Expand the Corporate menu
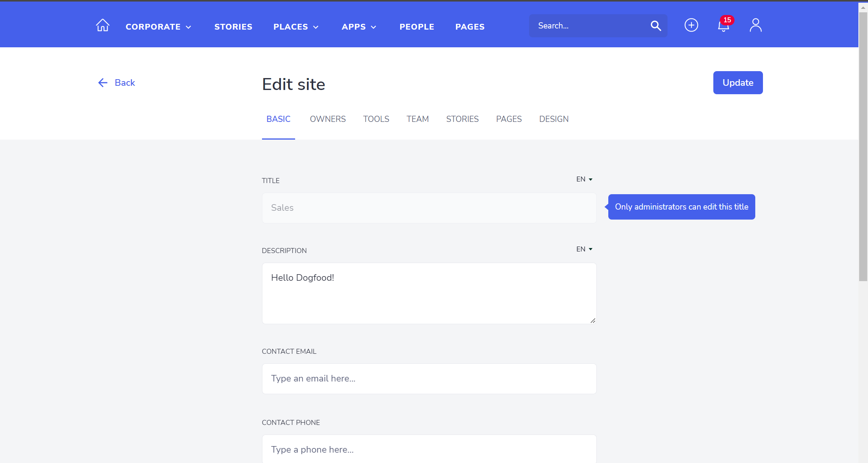Viewport: 868px width, 463px height. tap(158, 27)
